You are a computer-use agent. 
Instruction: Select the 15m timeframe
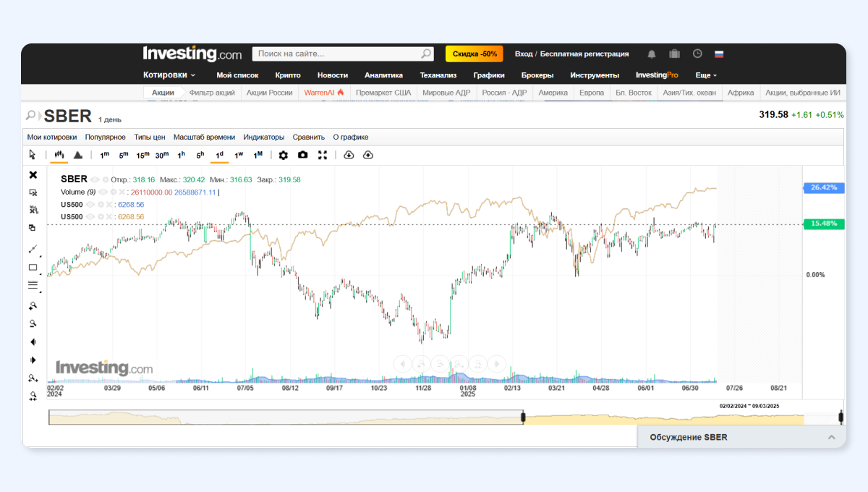pos(142,155)
